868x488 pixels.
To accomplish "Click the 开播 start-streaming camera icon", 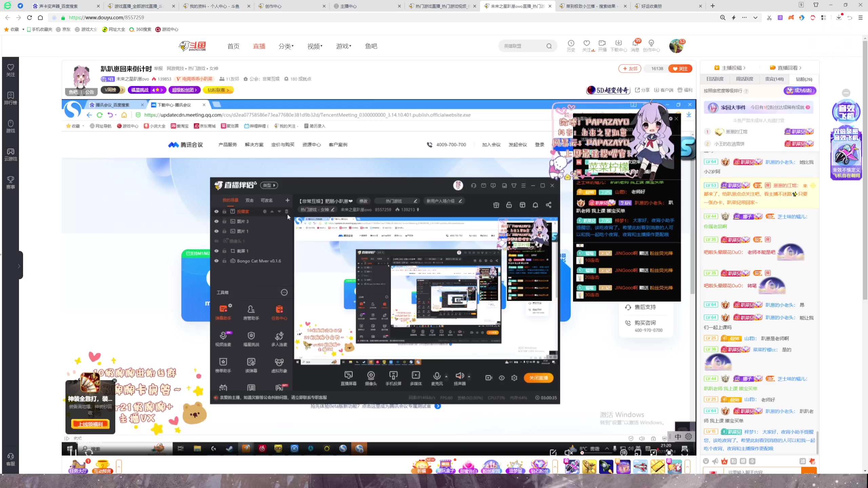I will tap(602, 46).
